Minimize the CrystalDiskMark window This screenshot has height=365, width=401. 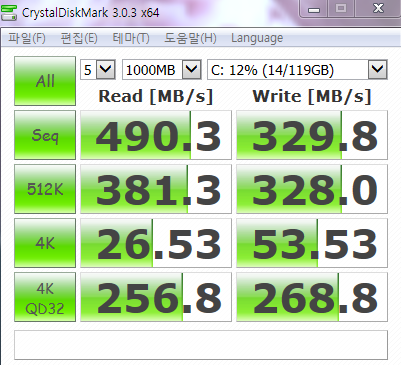[x=314, y=9]
